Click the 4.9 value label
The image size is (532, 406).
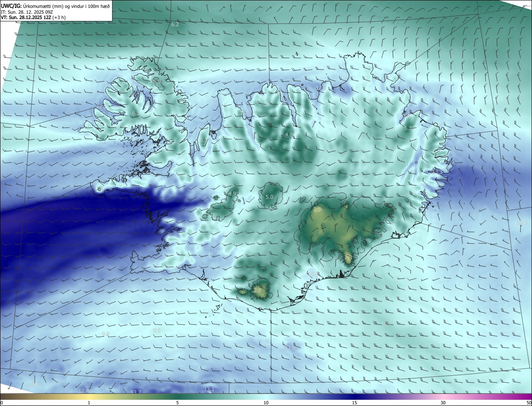click(x=233, y=193)
